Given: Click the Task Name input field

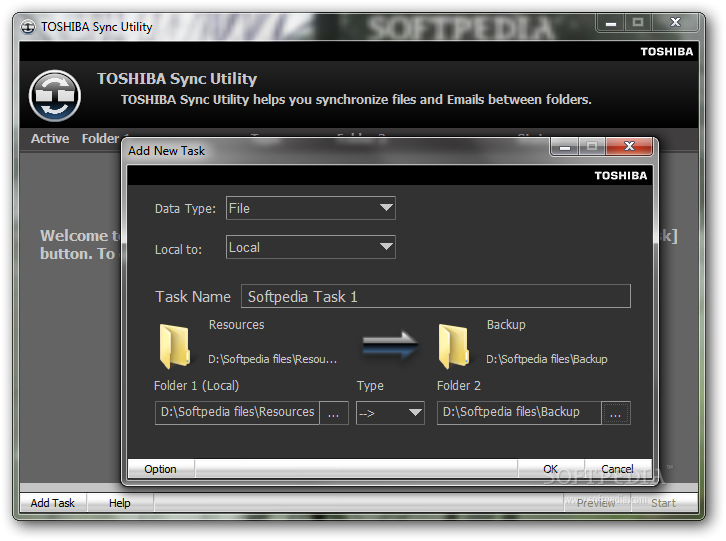Looking at the screenshot, I should 436,296.
